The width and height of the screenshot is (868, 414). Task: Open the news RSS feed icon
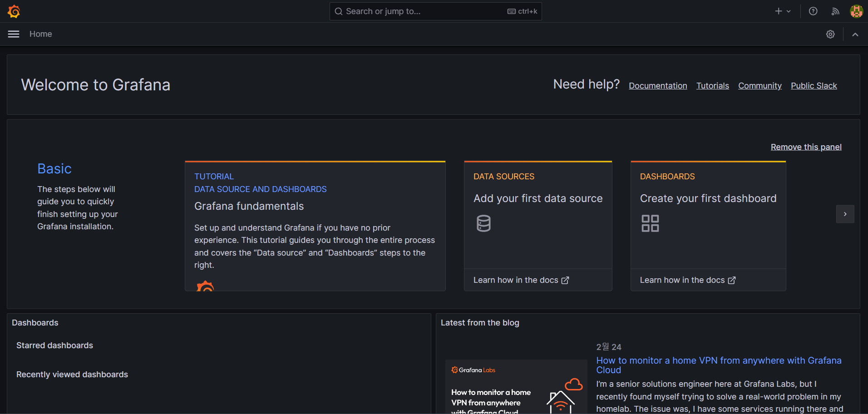point(835,11)
